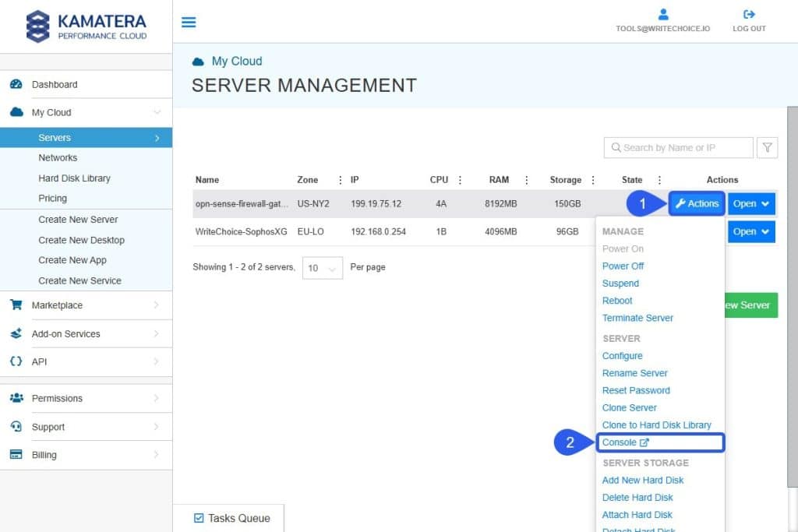Click the Support headset icon
This screenshot has height=532, width=798.
(x=16, y=427)
